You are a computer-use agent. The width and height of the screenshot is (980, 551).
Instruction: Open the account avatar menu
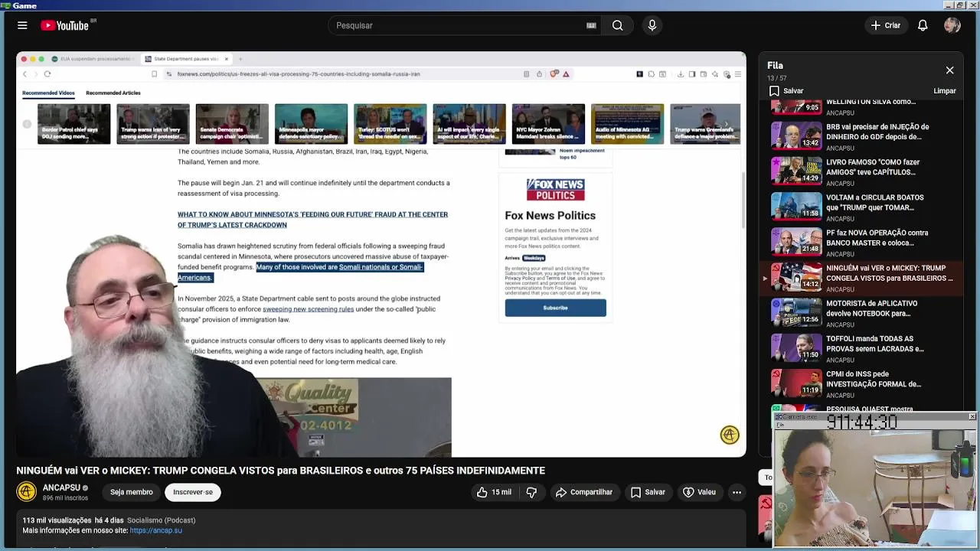[952, 25]
